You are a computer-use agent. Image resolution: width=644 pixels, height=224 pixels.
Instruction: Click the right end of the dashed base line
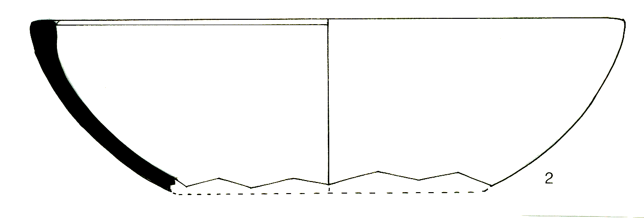[x=485, y=191]
